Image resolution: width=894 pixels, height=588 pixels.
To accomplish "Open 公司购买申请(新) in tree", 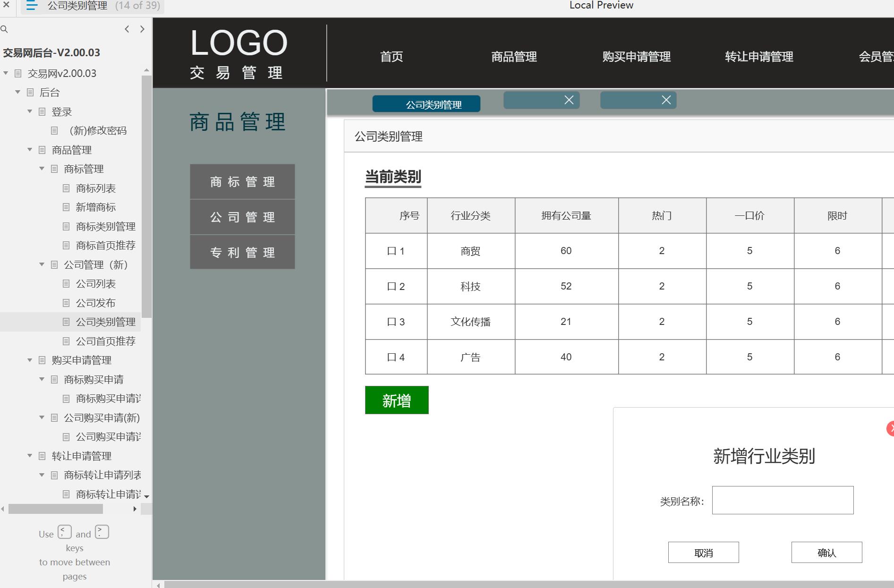I will 102,418.
